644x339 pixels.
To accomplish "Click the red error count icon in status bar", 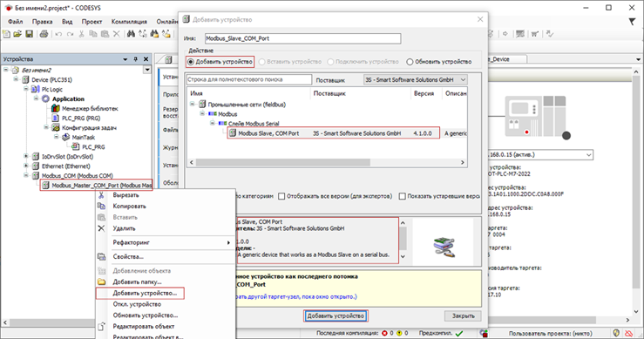I will point(385,333).
